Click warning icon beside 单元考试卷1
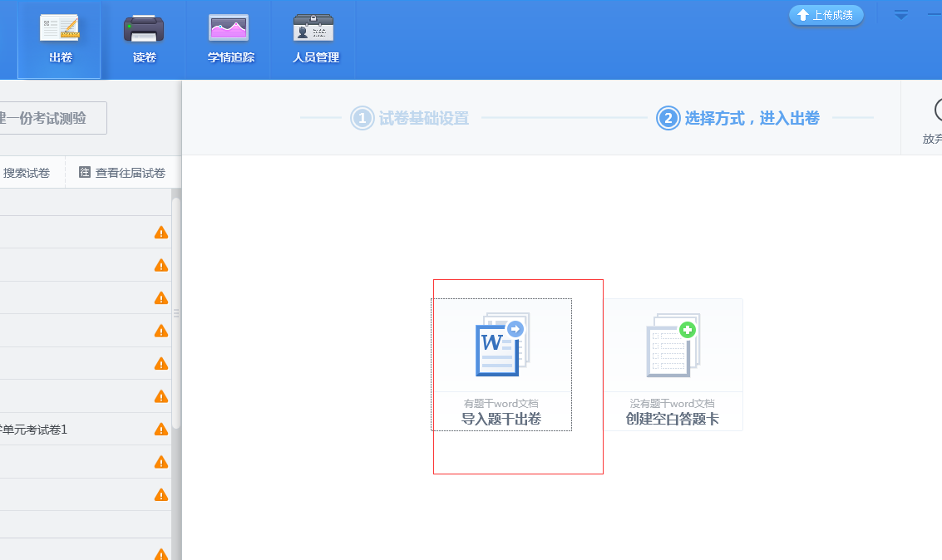Viewport: 942px width, 560px height. [161, 430]
